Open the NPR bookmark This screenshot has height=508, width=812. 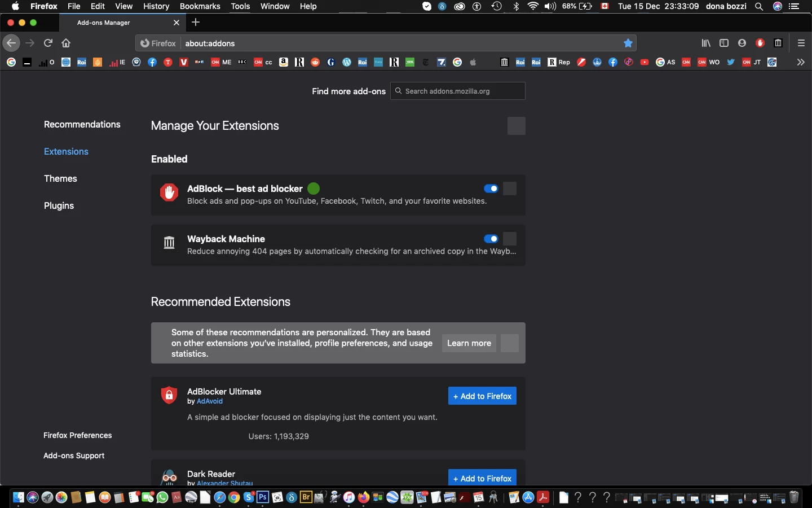(x=199, y=62)
